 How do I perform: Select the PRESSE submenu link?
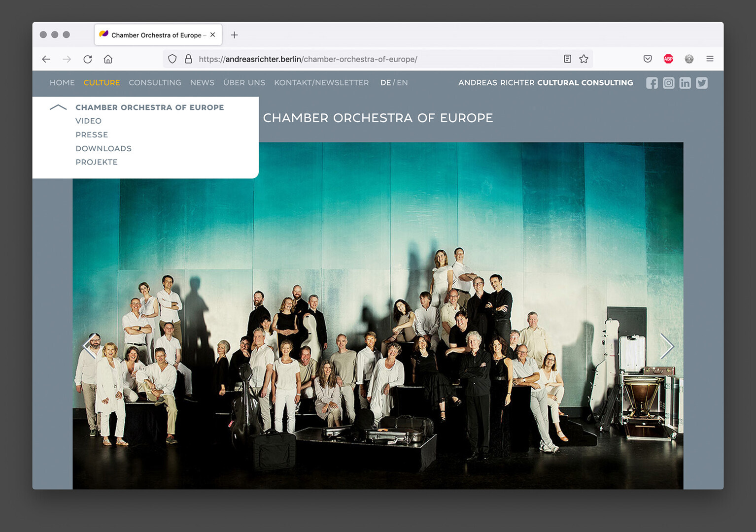92,135
